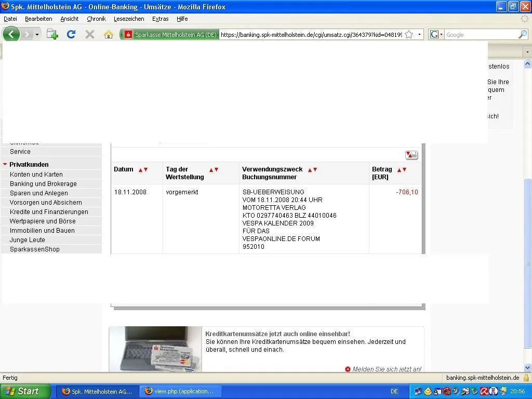Viewport: 532px width, 399px height.
Task: Click the browser Back arrow button
Action: (x=11, y=34)
